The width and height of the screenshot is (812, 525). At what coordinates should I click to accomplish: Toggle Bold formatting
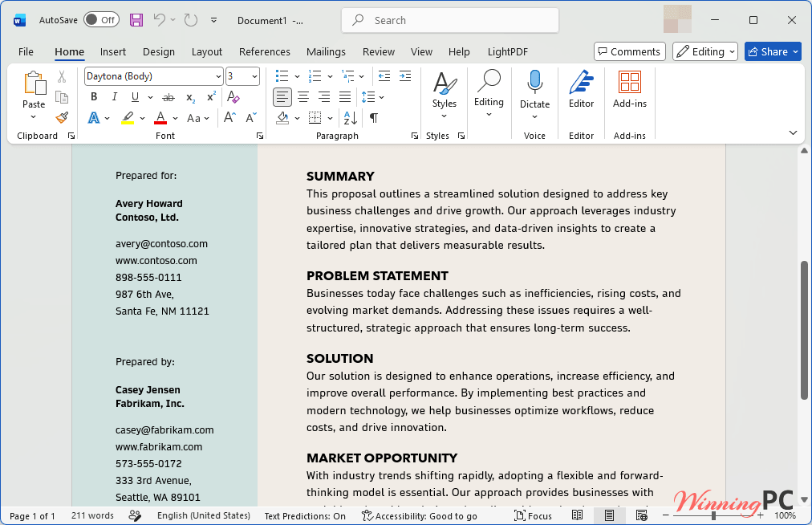point(94,97)
